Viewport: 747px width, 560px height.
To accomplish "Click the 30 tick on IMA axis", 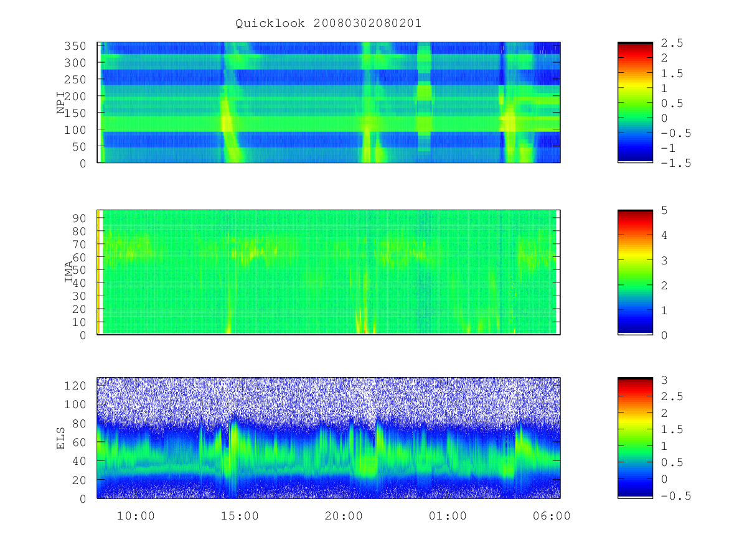I will point(80,296).
